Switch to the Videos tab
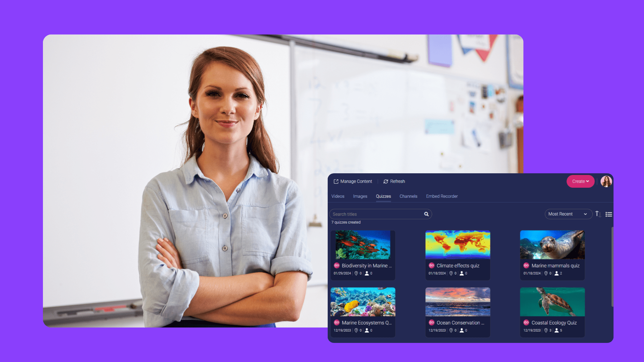Image resolution: width=644 pixels, height=362 pixels. [337, 196]
